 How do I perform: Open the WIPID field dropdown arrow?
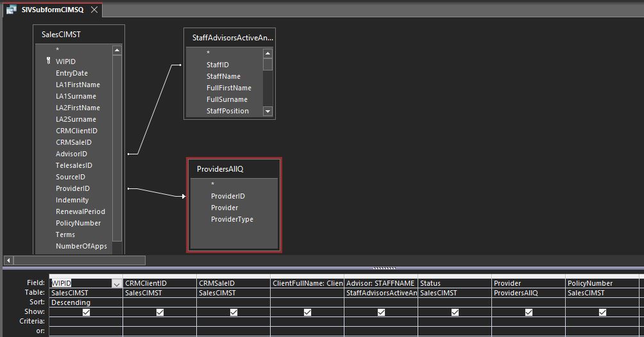(116, 283)
